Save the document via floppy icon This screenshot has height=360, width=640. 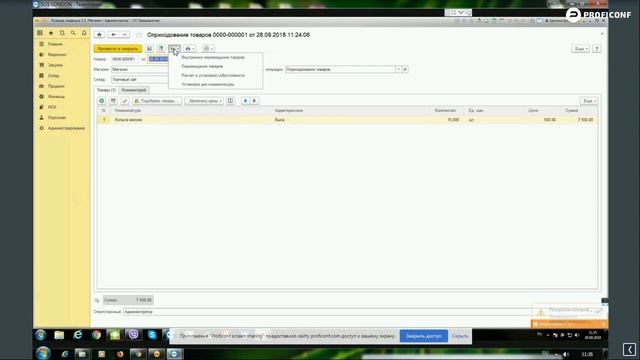(149, 49)
